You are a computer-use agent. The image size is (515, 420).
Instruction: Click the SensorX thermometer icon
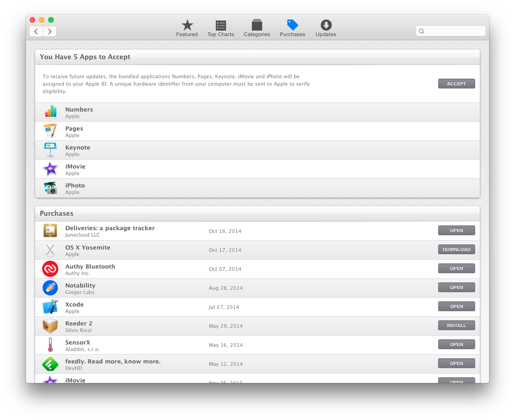pos(50,345)
